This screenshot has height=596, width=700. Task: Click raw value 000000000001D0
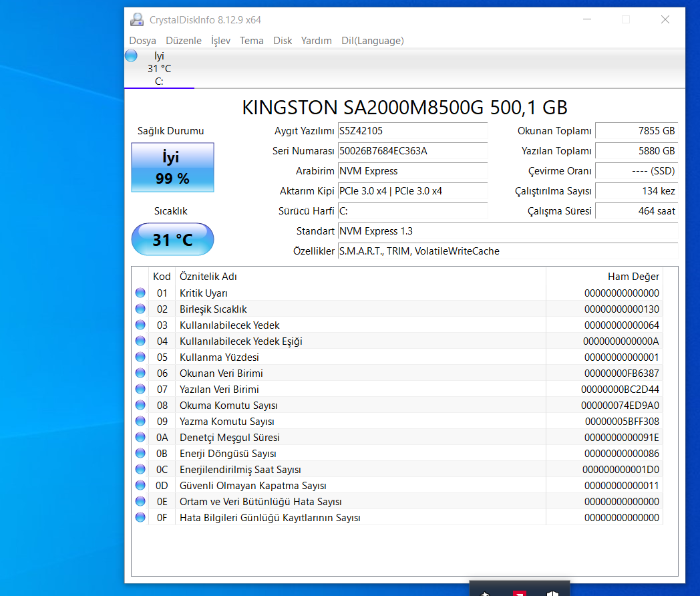point(621,470)
